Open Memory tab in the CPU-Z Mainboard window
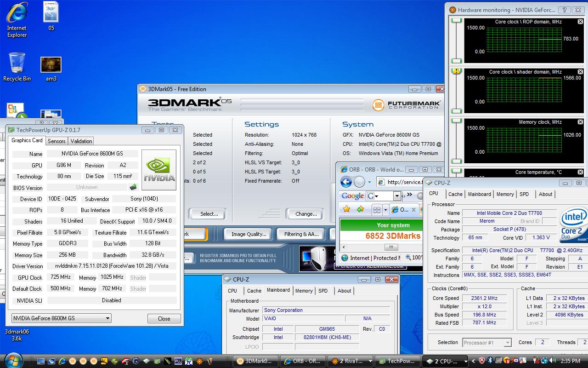 (x=304, y=291)
